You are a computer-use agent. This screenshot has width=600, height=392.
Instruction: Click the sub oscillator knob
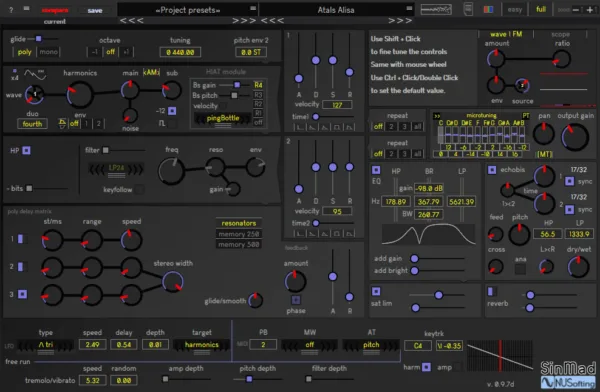tap(171, 90)
